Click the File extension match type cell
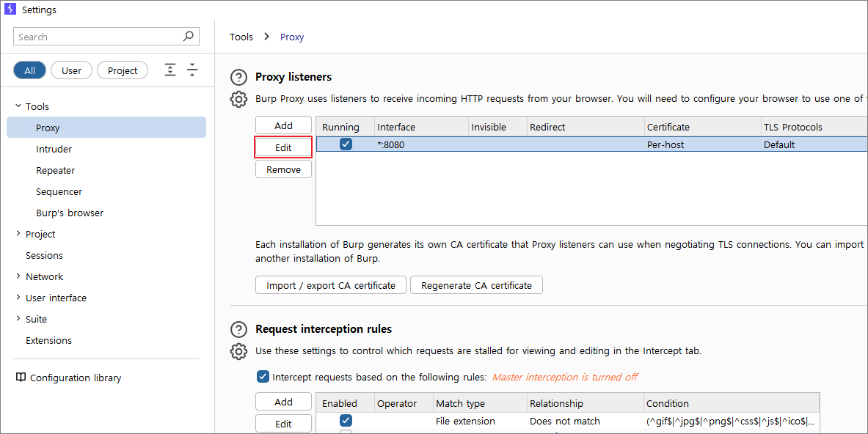The height and width of the screenshot is (434, 868). coord(479,421)
